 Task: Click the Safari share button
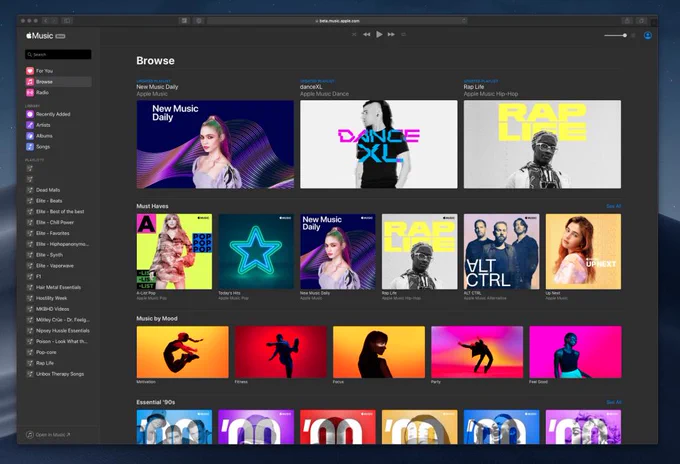pyautogui.click(x=627, y=20)
